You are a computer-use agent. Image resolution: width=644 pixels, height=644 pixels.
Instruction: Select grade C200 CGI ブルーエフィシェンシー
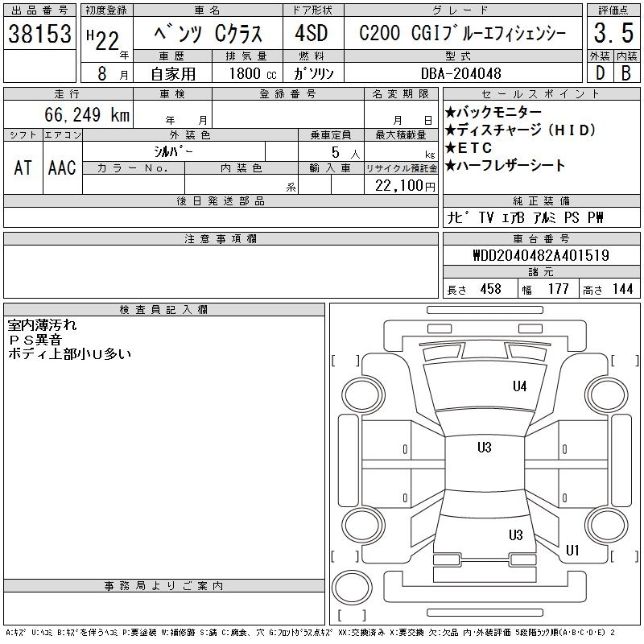(x=462, y=33)
